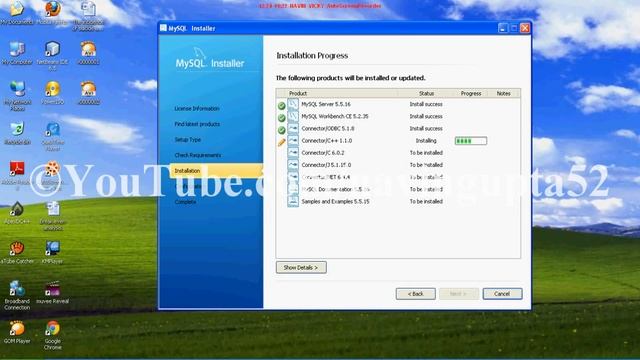640x360 pixels.
Task: Expand details with Show Details button
Action: coord(301,267)
